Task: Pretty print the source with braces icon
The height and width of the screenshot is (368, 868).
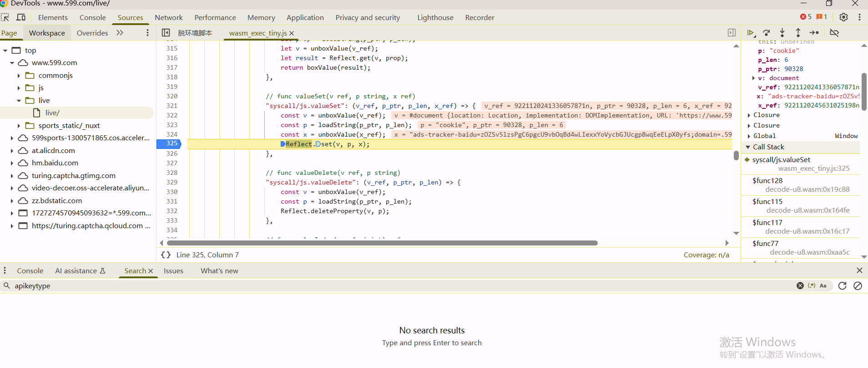Action: click(166, 255)
